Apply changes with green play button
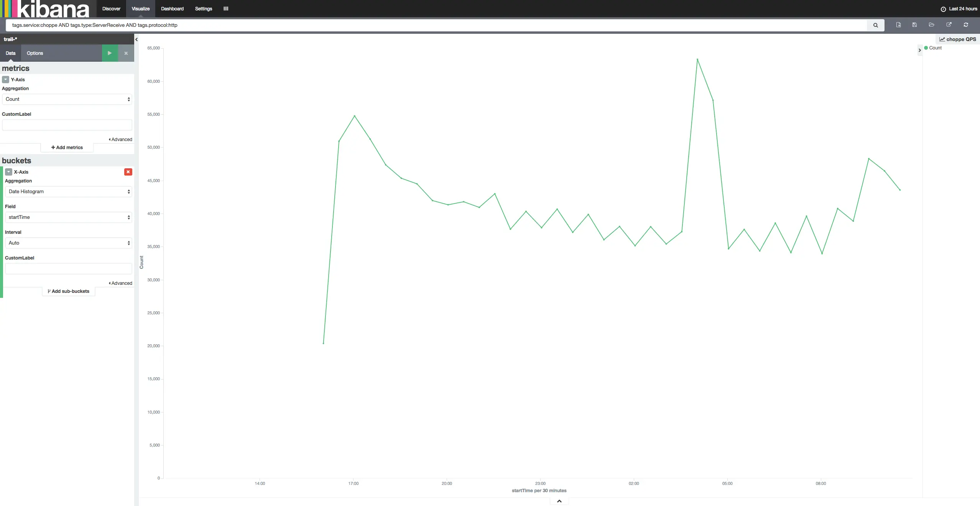The height and width of the screenshot is (506, 980). click(x=110, y=53)
